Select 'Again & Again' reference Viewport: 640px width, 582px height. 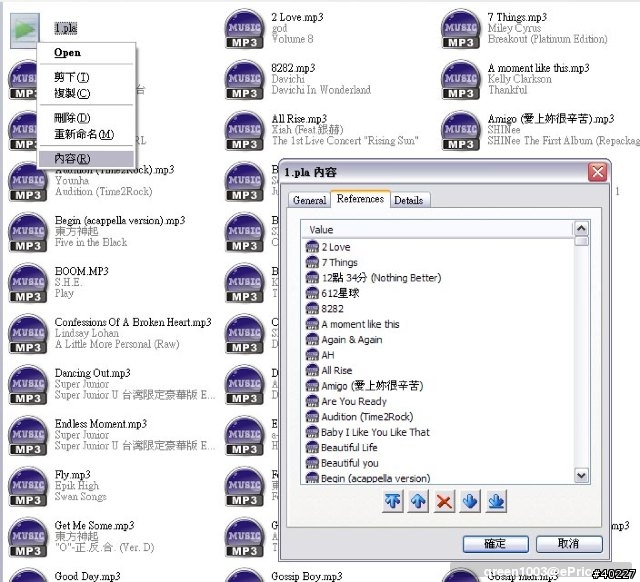[x=352, y=340]
